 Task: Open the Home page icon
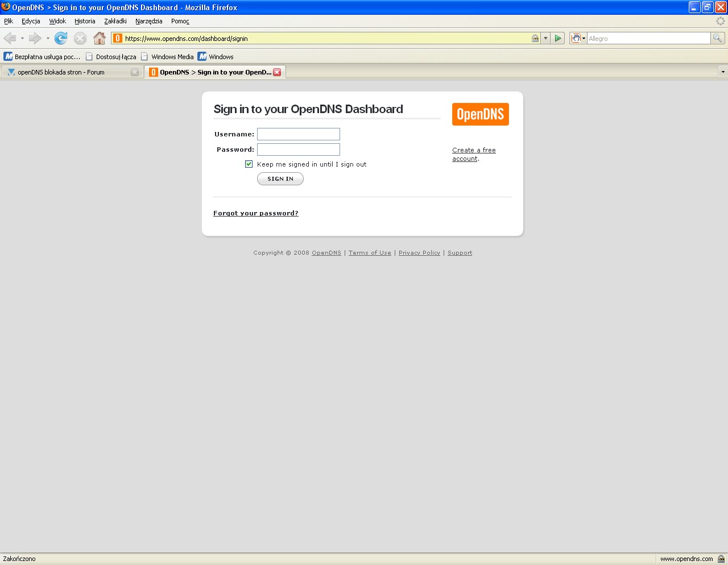pos(100,38)
